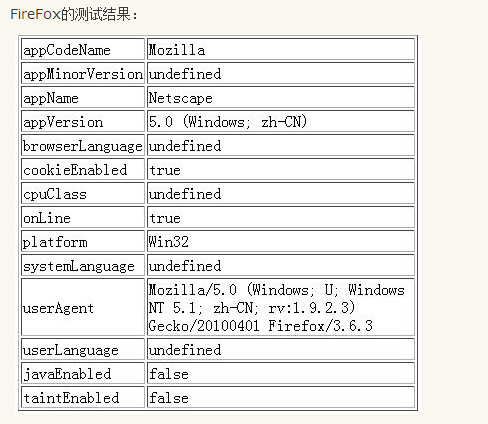Click the appCodeName property cell
The width and height of the screenshot is (488, 424).
[83, 50]
